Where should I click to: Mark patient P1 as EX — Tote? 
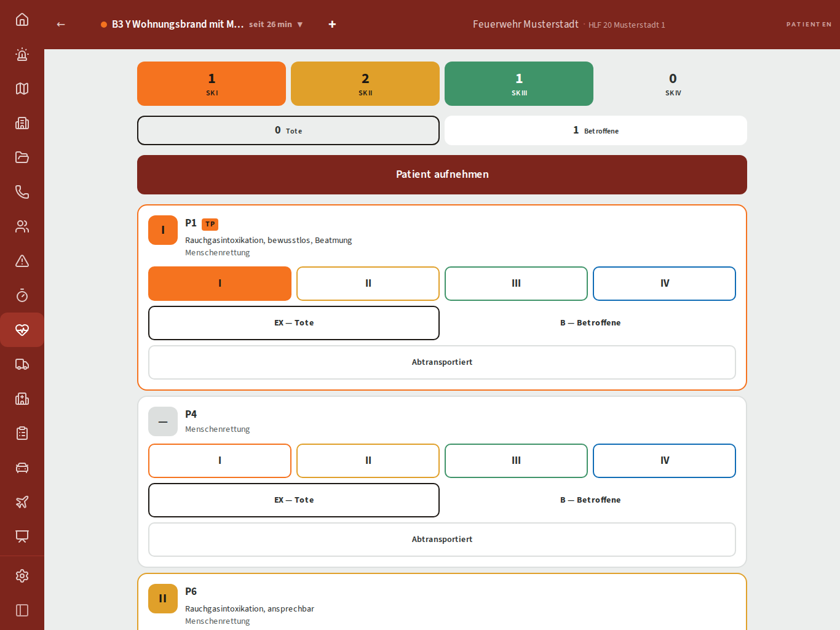(294, 323)
